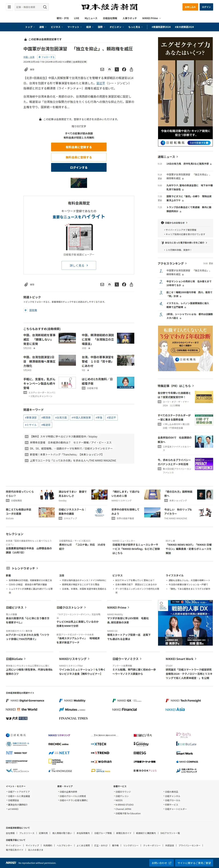Screen dimensions: 219x868
Task: Open NIKKEI COMPASS logo link
Action: pos(187,761)
